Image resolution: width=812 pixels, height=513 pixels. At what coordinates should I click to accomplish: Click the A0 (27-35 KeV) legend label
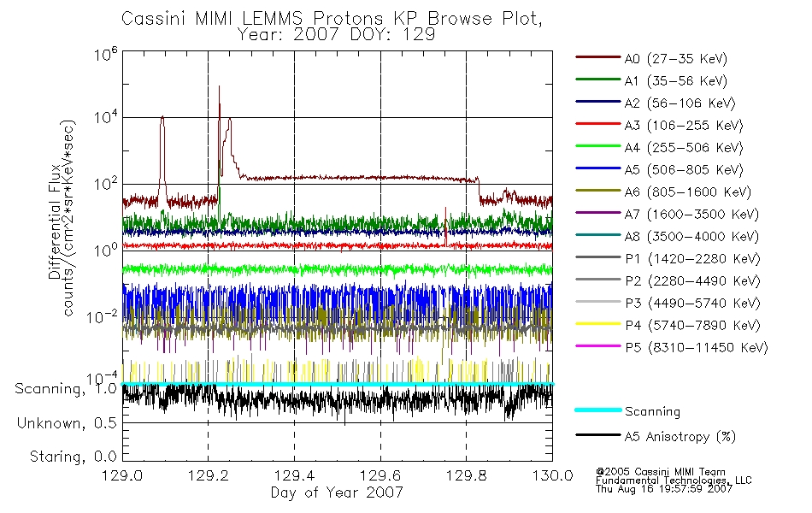tap(675, 59)
